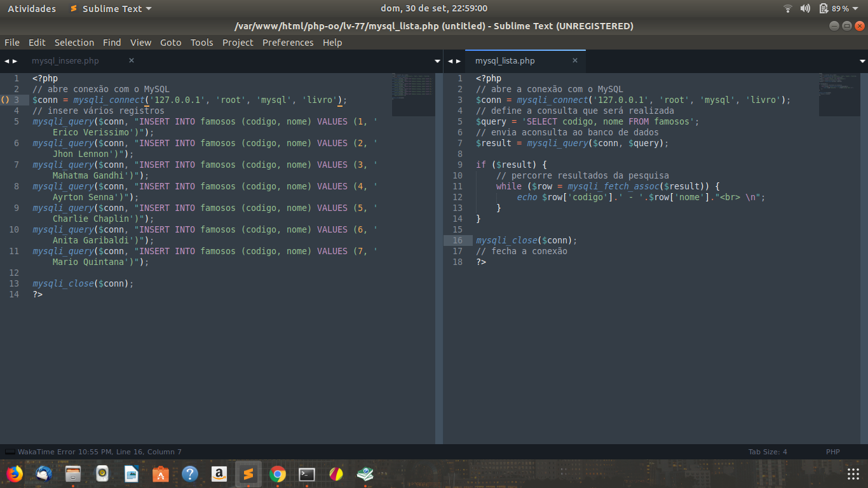Close the mysql_insere.php tab
Image resolution: width=868 pixels, height=488 pixels.
[x=132, y=60]
